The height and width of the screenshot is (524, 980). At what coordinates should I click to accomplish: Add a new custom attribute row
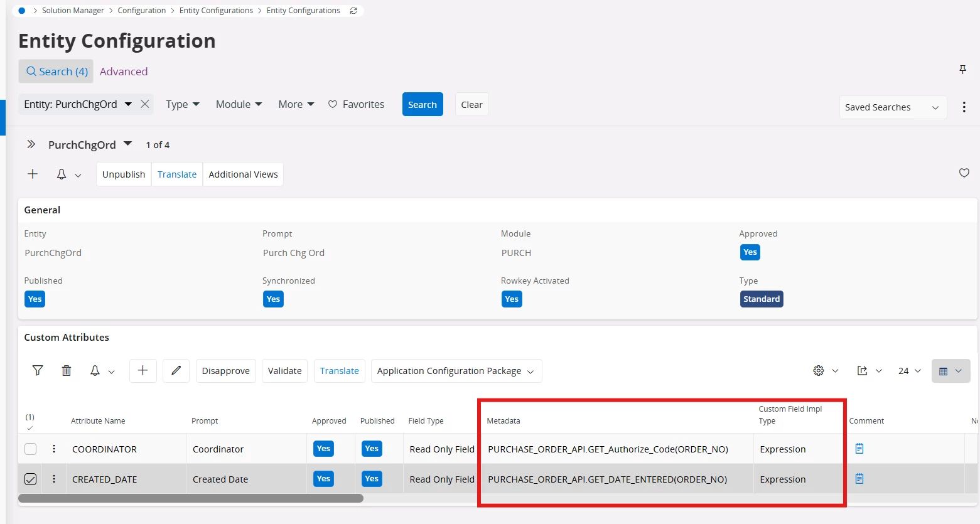pos(143,371)
